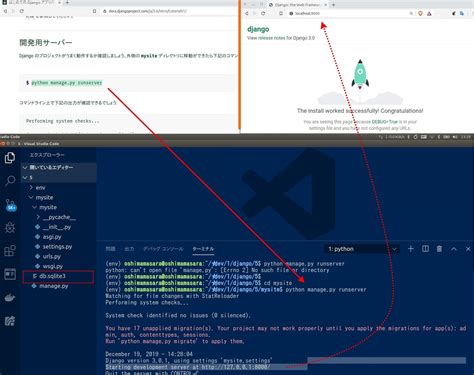Image resolution: width=474 pixels, height=375 pixels.
Task: Click the rocket illustration on Django welcome page
Action: click(x=360, y=74)
